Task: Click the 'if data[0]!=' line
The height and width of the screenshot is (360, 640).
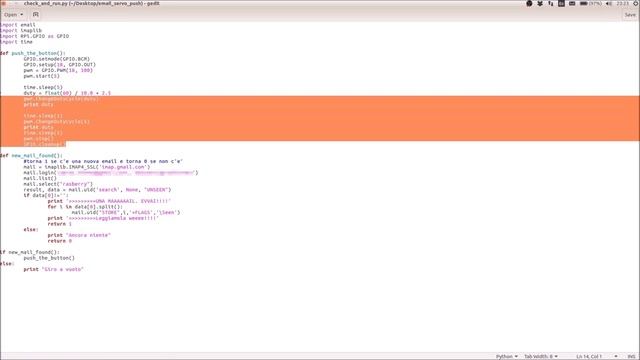Action: pos(46,196)
